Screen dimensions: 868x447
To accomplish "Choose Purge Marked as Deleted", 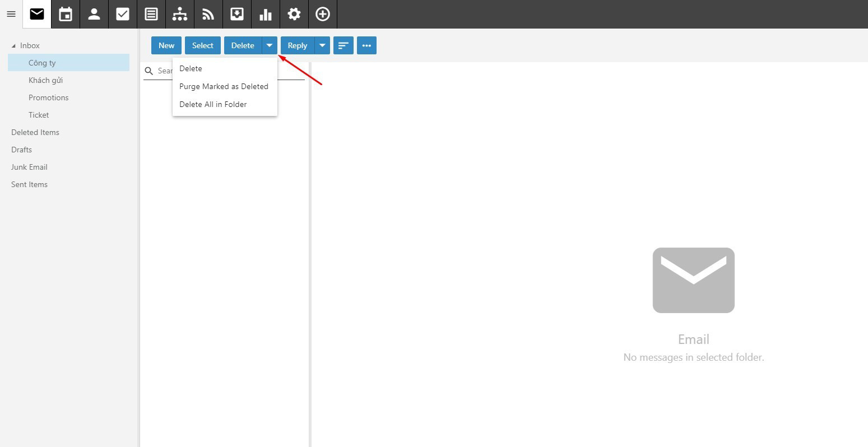I will 224,86.
